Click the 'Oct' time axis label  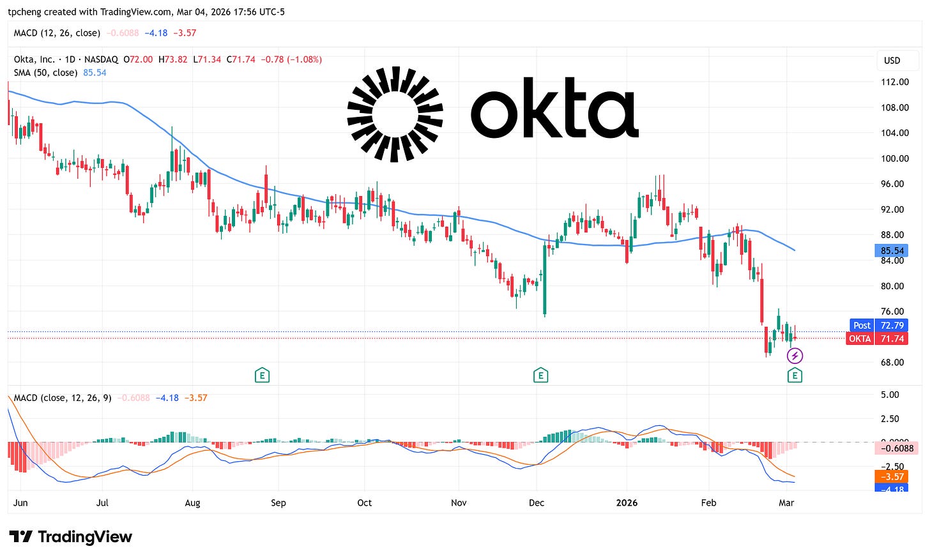(x=365, y=503)
